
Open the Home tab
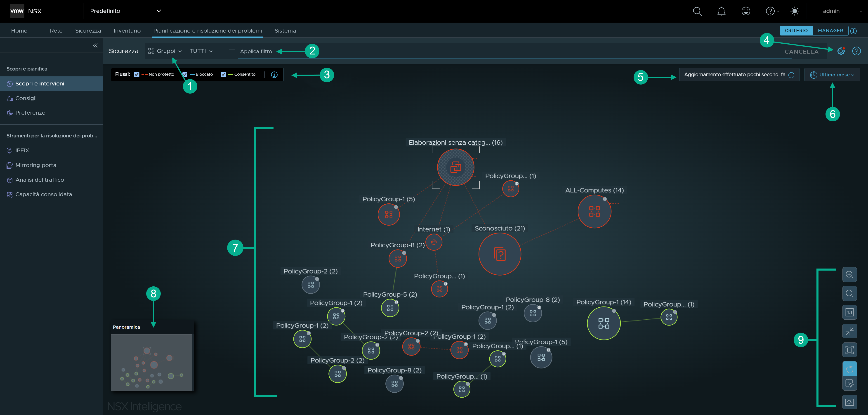[x=19, y=31]
